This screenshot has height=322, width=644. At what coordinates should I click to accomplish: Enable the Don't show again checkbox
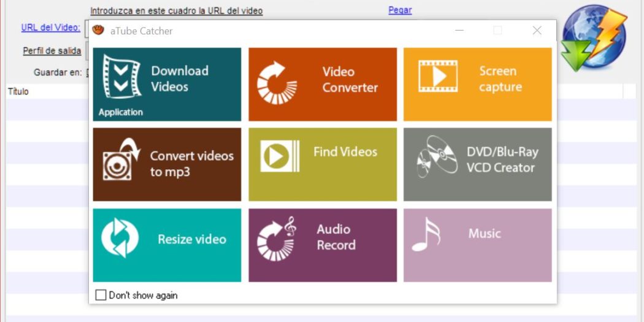coord(101,295)
